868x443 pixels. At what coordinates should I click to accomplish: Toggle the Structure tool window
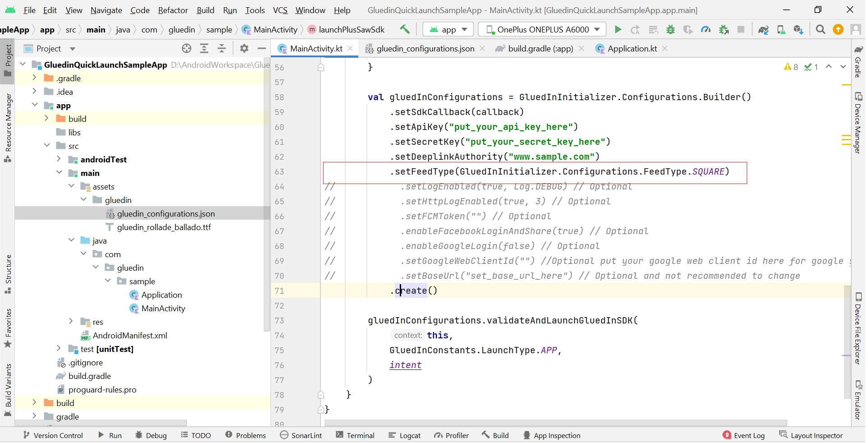coord(8,275)
